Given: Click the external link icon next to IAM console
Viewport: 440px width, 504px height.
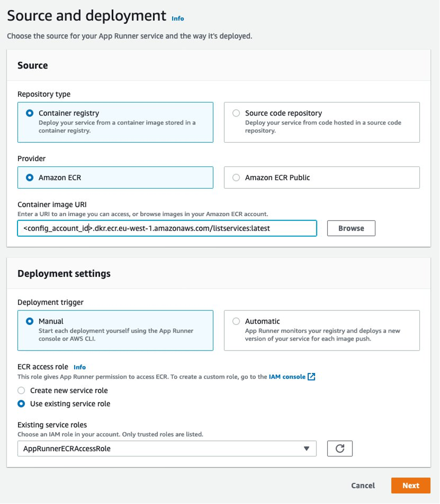Looking at the screenshot, I should 310,376.
